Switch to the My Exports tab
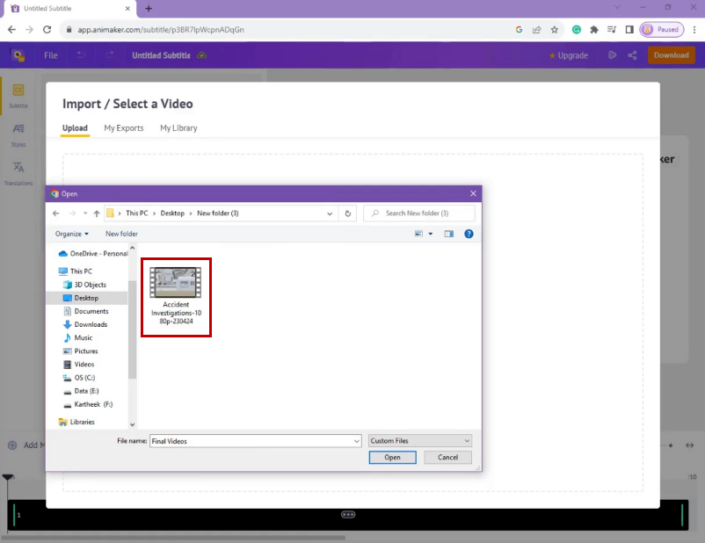This screenshot has width=705, height=543. [x=124, y=128]
